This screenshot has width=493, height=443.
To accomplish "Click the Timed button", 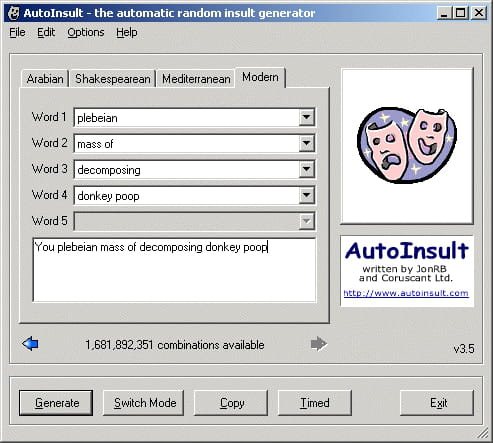I will (x=315, y=403).
